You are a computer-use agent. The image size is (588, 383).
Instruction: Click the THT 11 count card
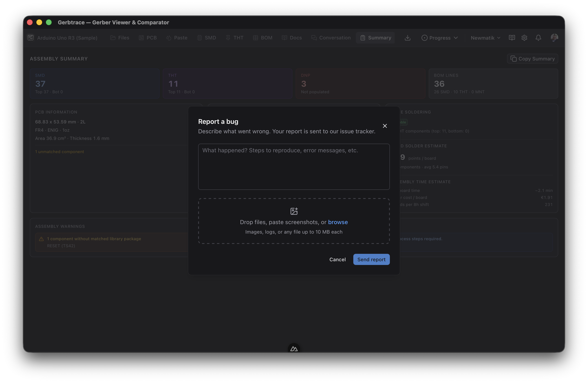tap(227, 83)
